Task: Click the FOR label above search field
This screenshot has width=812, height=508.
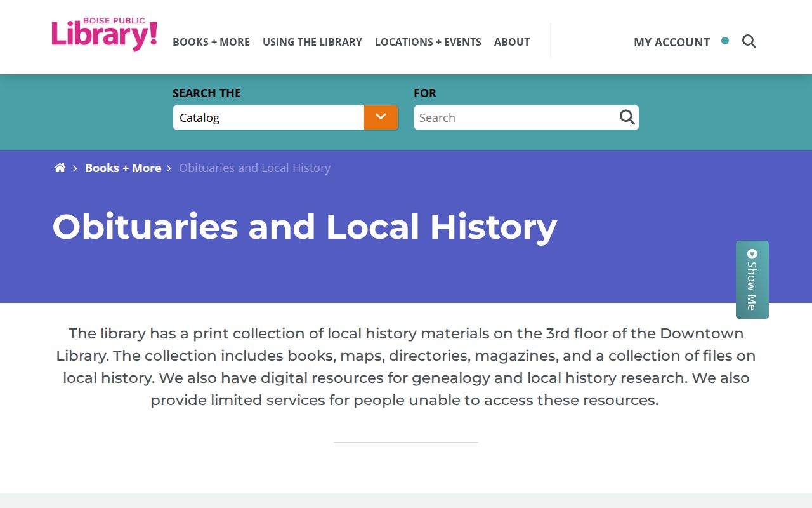Action: click(x=425, y=93)
